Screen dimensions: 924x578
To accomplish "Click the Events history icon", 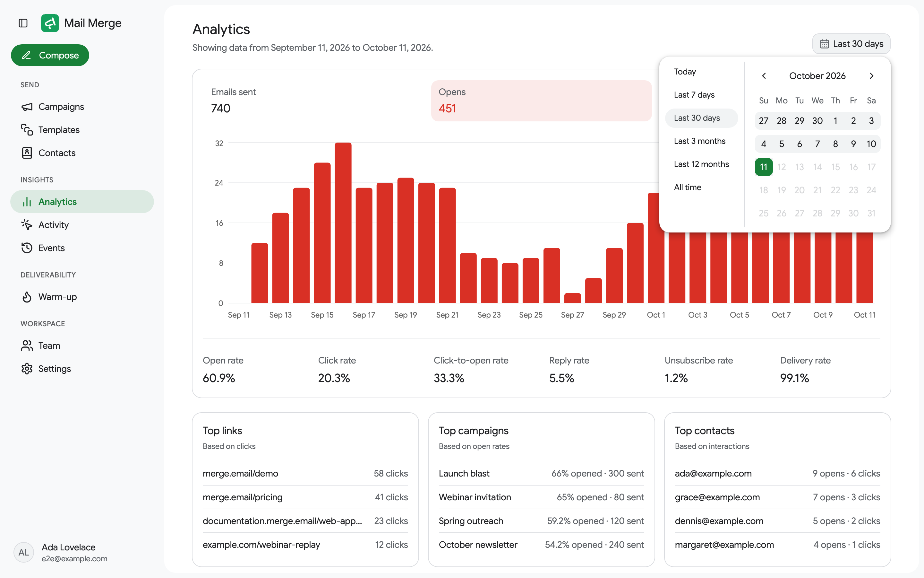I will [x=27, y=248].
